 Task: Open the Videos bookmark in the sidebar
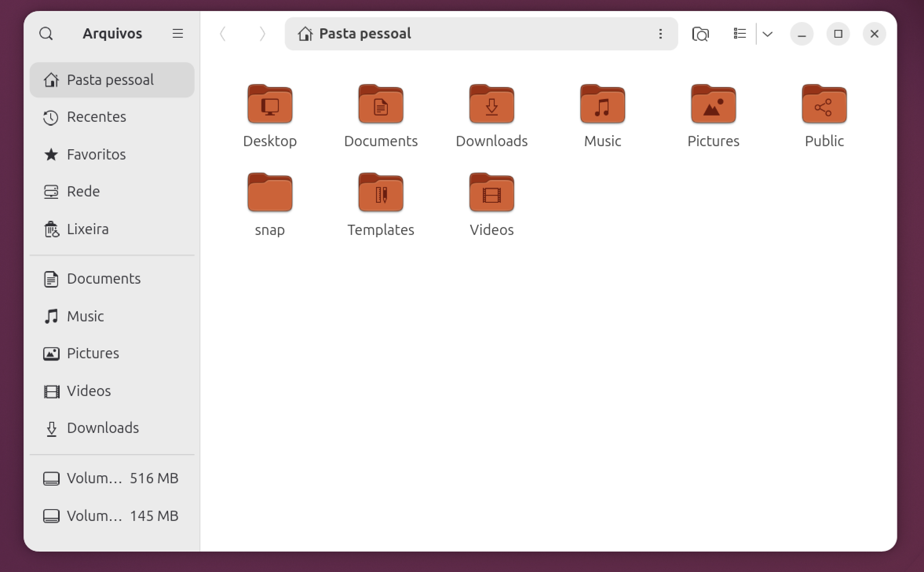(112, 391)
